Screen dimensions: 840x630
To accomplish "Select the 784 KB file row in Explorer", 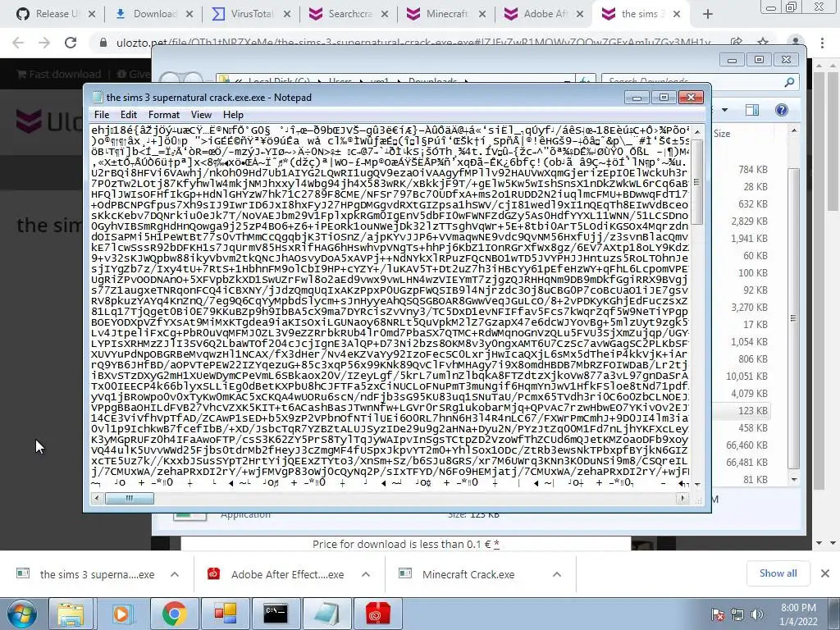I will point(742,169).
